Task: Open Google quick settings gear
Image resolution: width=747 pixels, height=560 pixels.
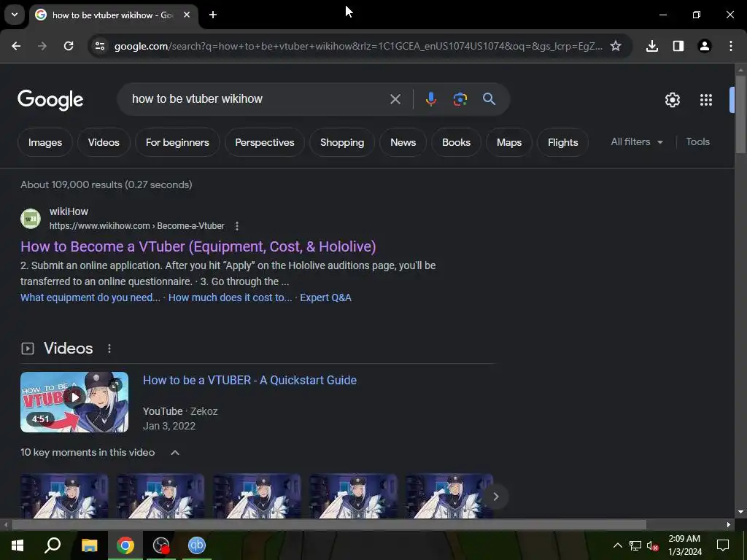Action: 672,100
